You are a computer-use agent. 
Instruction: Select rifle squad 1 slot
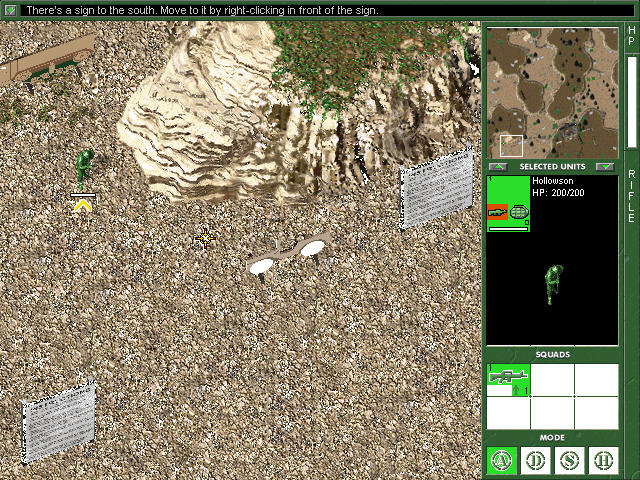pos(508,380)
